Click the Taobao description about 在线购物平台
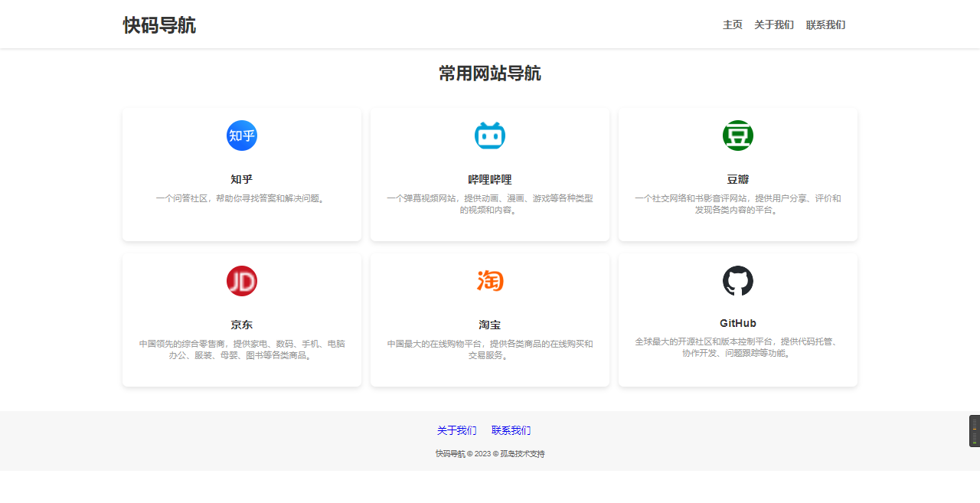This screenshot has height=503, width=980. click(x=490, y=349)
